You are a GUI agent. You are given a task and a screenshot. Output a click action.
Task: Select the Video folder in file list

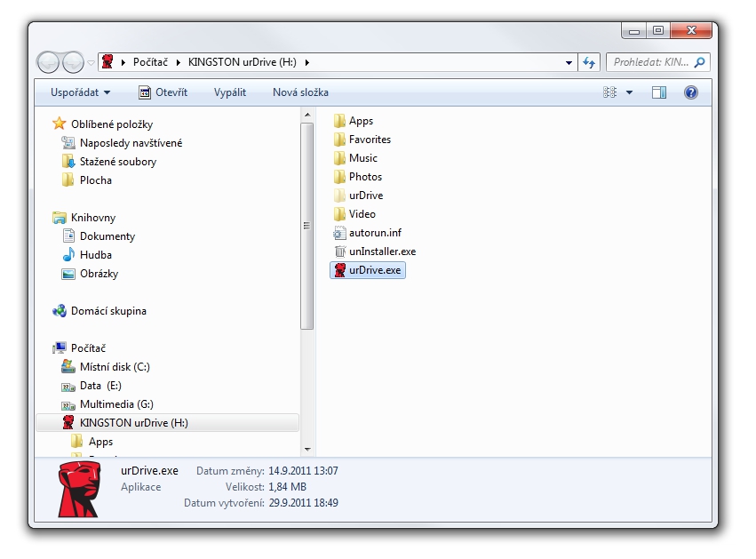[x=354, y=213]
